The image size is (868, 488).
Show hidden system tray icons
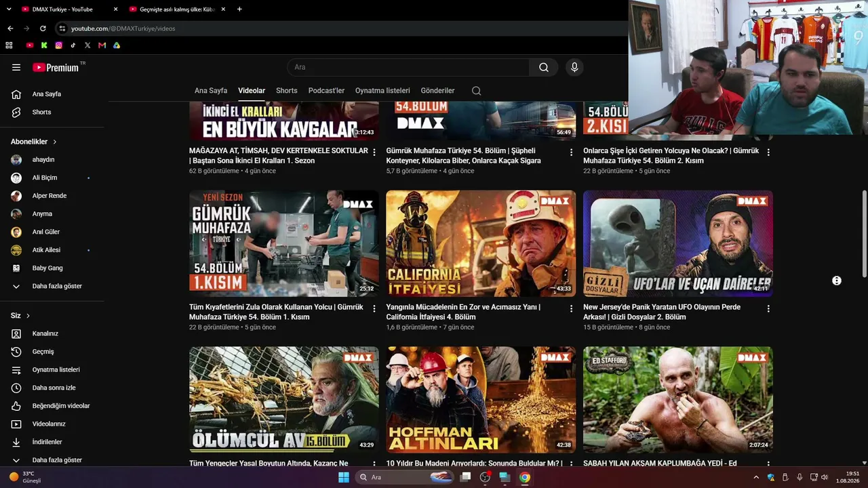point(756,477)
